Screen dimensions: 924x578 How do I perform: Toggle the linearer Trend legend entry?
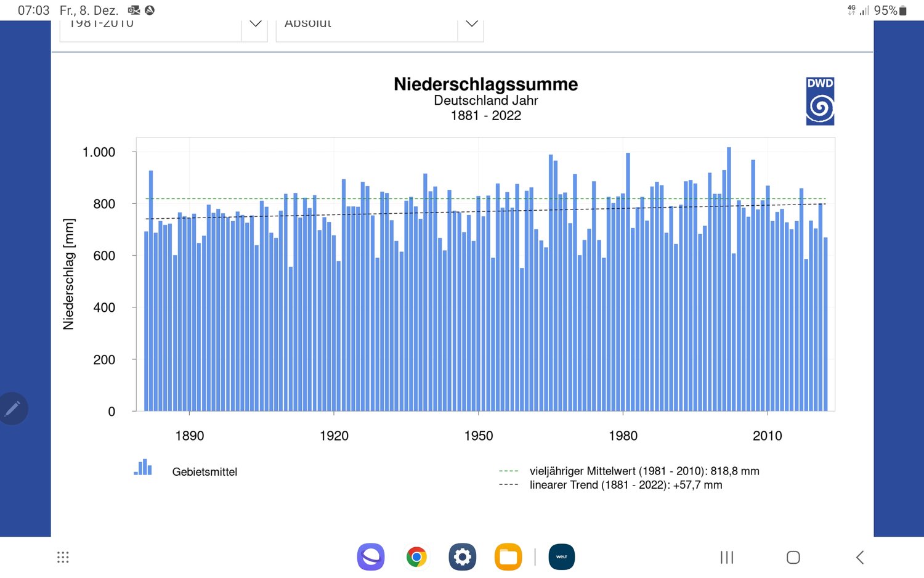625,485
